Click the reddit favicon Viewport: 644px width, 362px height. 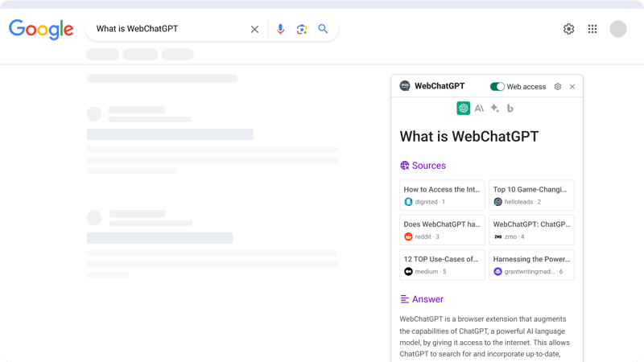tap(408, 237)
